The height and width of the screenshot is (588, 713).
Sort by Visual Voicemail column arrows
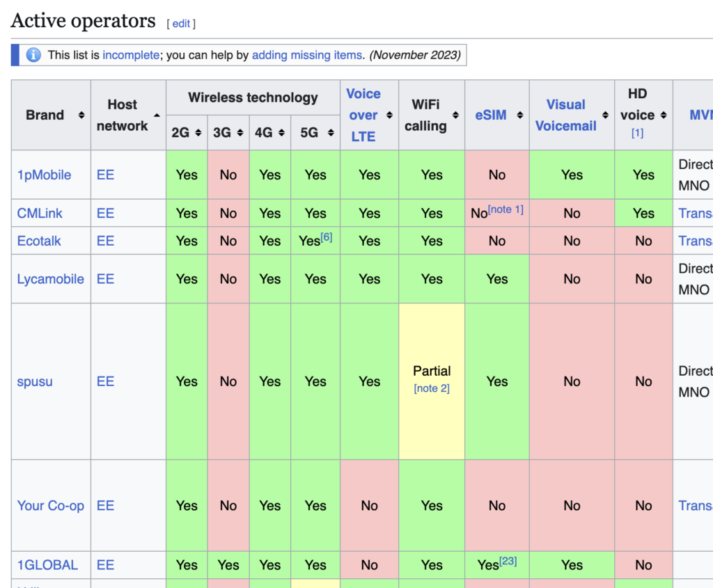[x=605, y=115]
